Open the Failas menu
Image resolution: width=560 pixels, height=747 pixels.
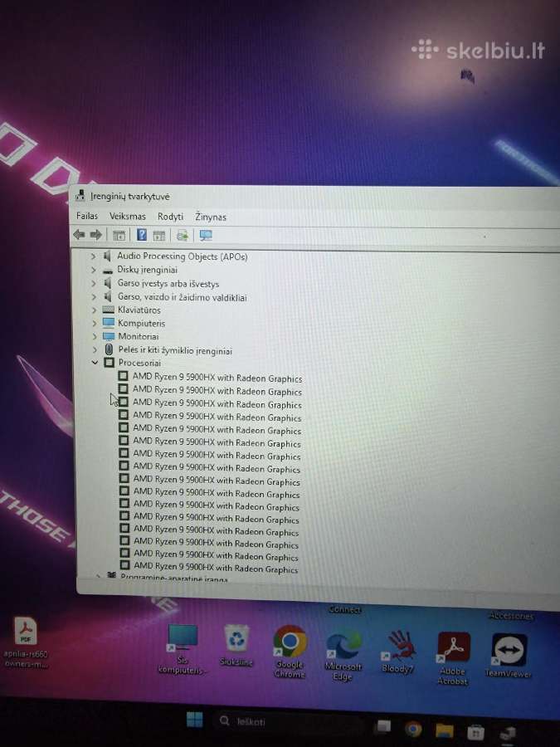(87, 216)
